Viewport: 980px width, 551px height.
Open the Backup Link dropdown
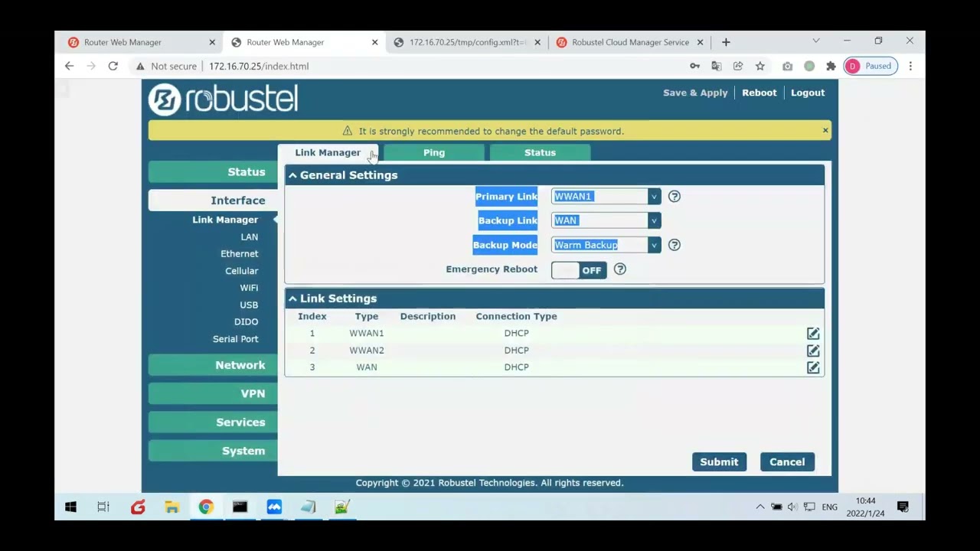coord(653,220)
